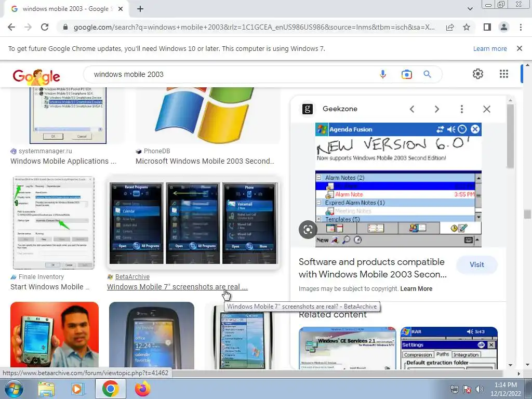Viewport: 532px width, 399px height.
Task: Open the share page icon in address bar
Action: [450, 27]
